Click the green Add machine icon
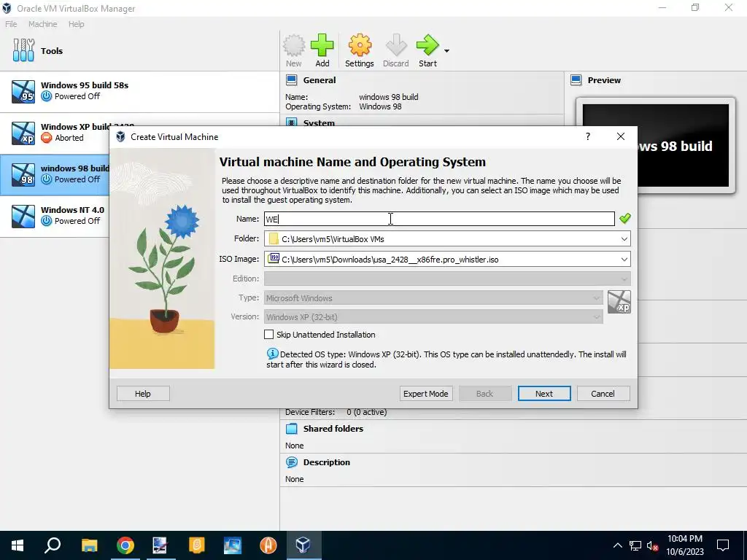 [322, 50]
